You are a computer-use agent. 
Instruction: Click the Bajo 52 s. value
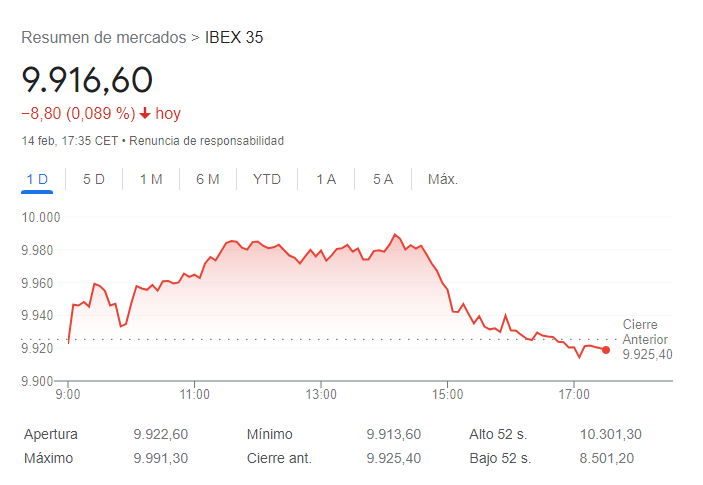click(607, 458)
